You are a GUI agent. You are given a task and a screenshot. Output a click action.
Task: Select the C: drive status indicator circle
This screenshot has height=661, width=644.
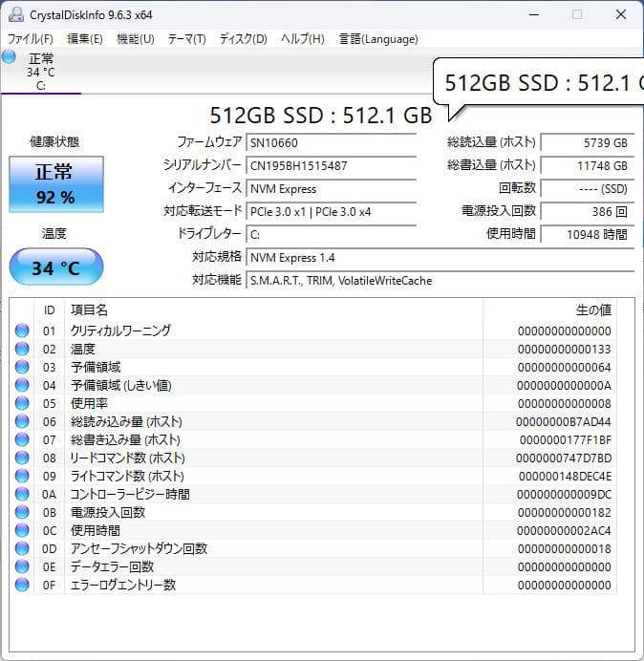[9, 57]
